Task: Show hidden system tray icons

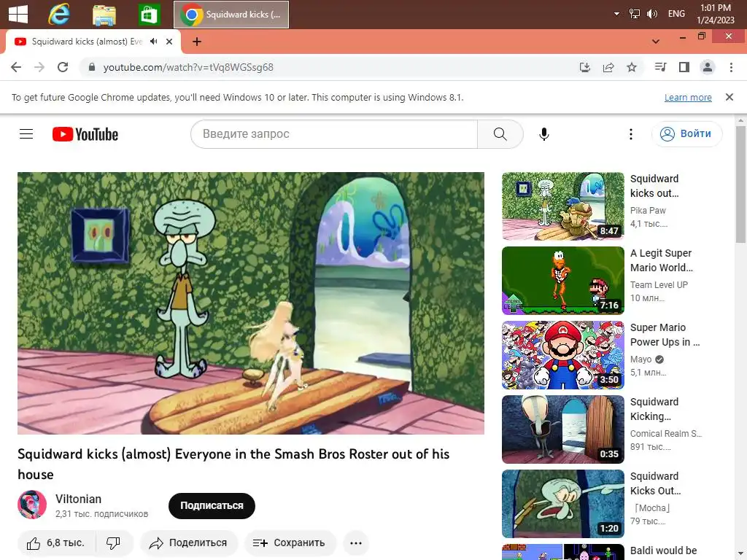Action: [616, 14]
